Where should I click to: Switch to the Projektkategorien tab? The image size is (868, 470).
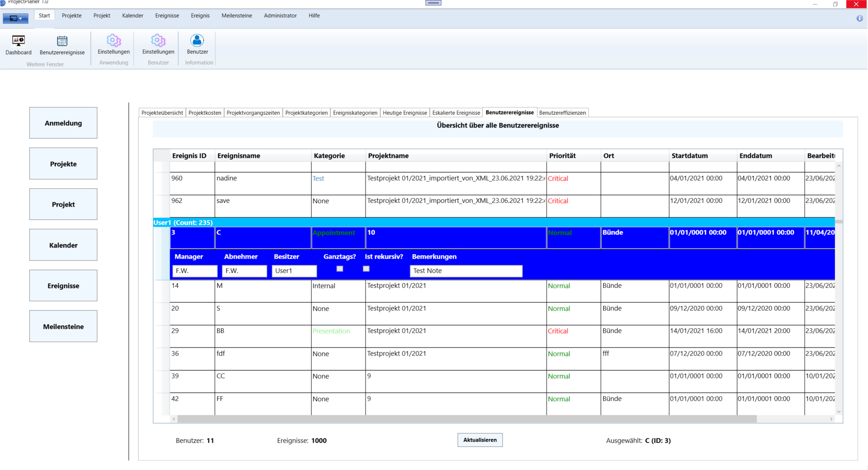[306, 113]
